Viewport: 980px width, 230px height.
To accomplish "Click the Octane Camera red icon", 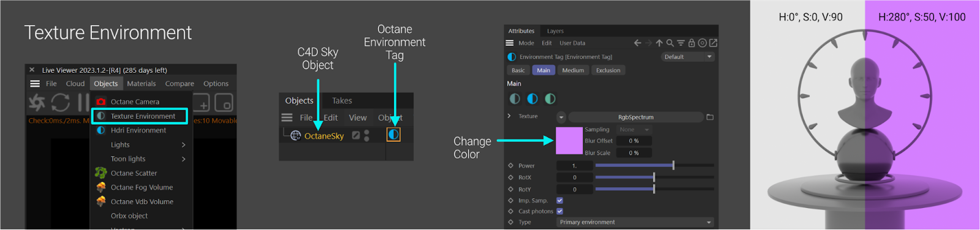I will 101,102.
